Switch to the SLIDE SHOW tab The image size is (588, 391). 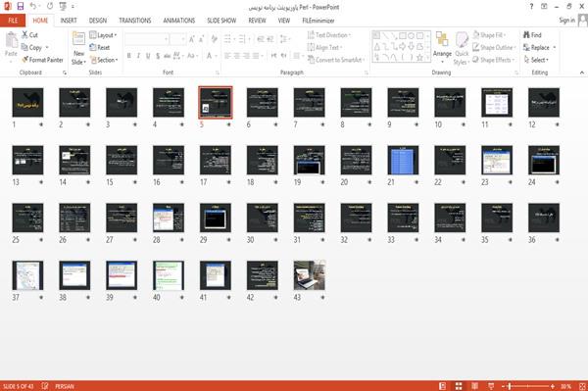(221, 21)
